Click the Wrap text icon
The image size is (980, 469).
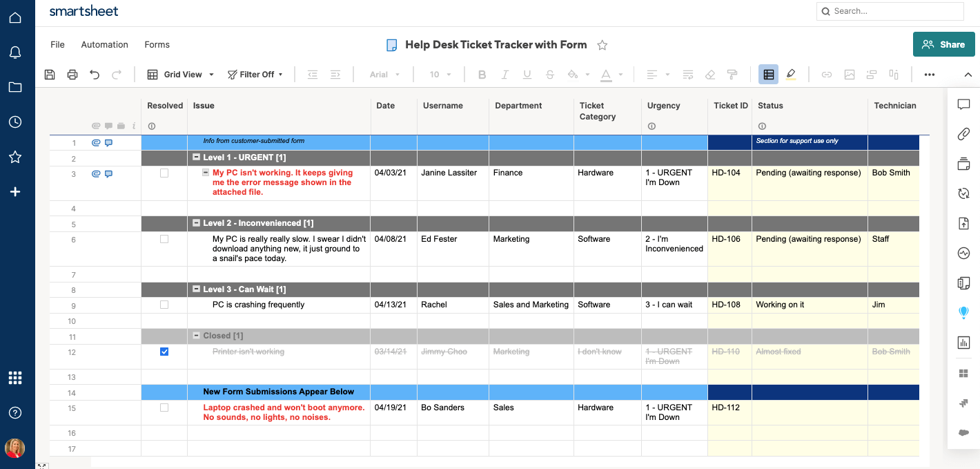coord(688,75)
